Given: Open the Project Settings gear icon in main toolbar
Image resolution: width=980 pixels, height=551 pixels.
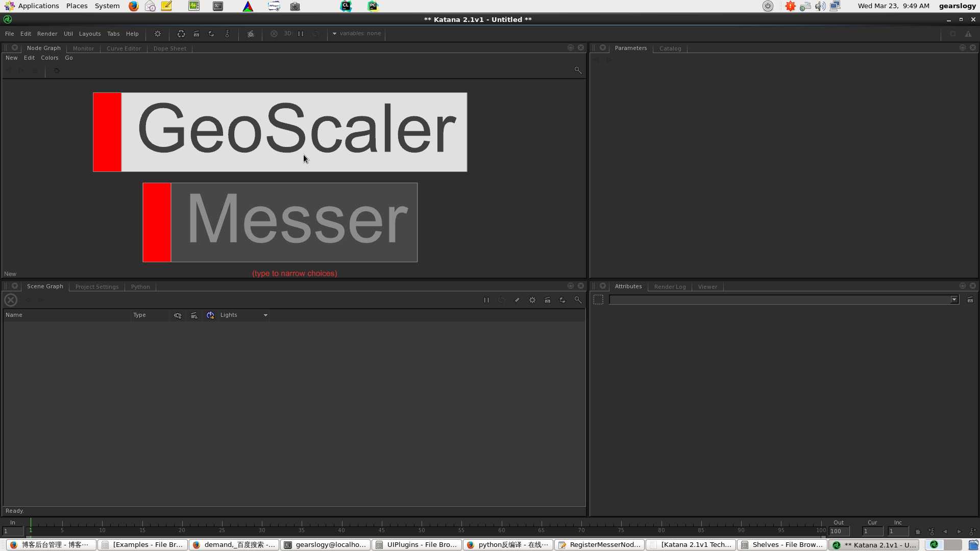Looking at the screenshot, I should [158, 34].
